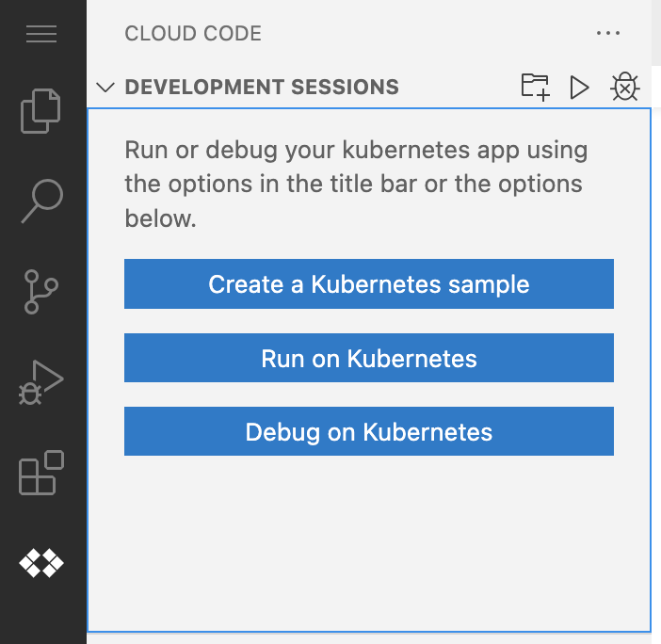Collapse the Development Sessions chevron
661x644 pixels.
click(x=105, y=88)
